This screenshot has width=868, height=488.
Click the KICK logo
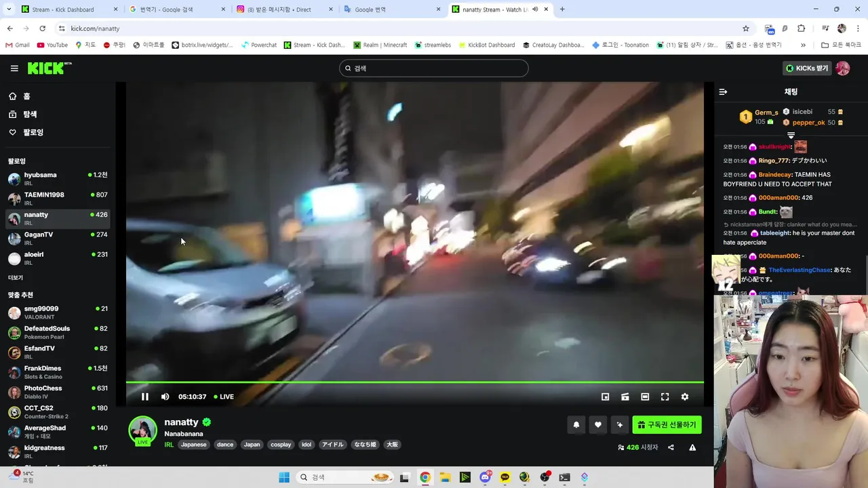[x=49, y=68]
